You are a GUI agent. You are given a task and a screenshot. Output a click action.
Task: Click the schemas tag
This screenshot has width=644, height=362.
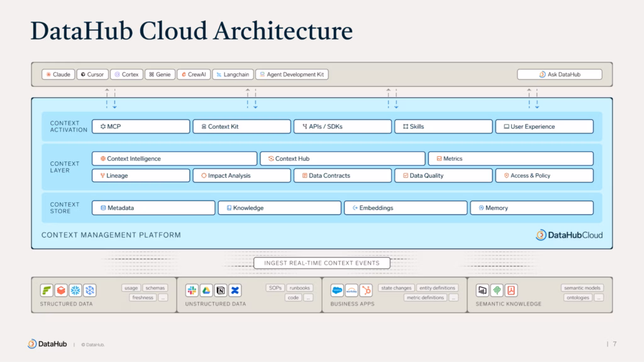(x=155, y=288)
